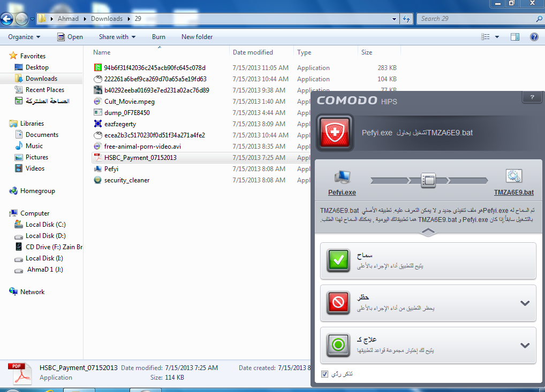
Task: Show the preview pane icon
Action: (515, 37)
